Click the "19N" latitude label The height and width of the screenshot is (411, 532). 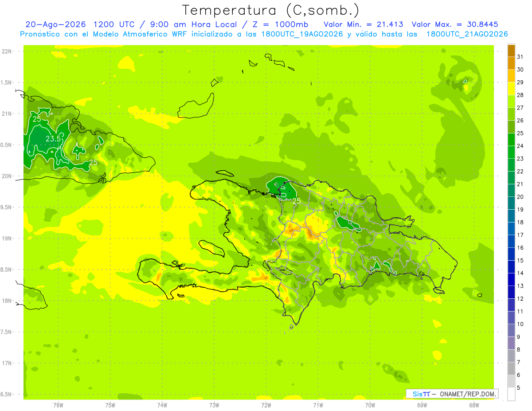(6, 238)
